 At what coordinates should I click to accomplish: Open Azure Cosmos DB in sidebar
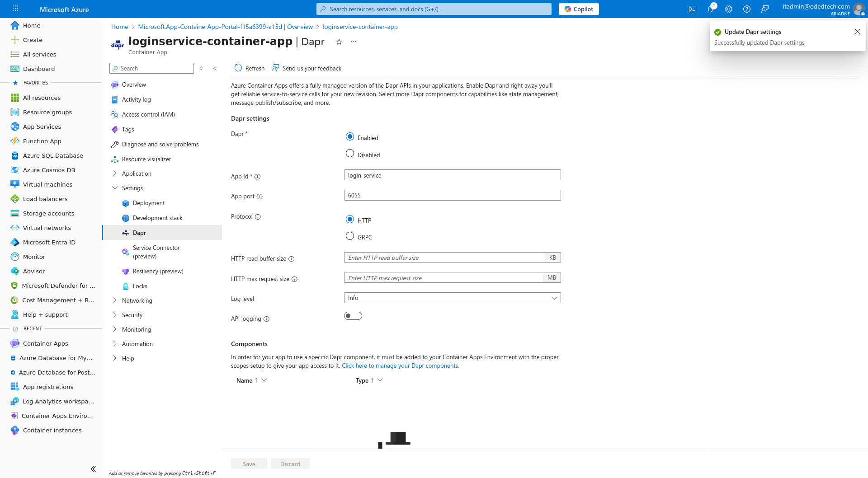coord(49,170)
